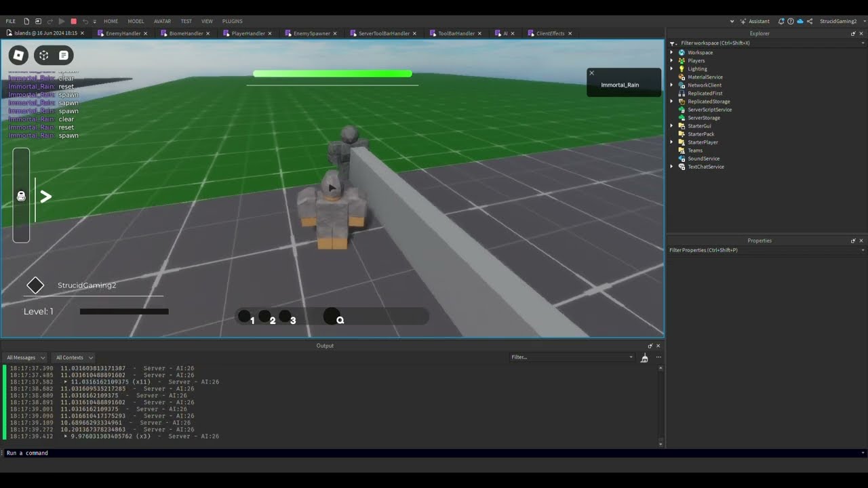Screen dimensions: 868x488
Task: Expand the Lighting tree node
Action: click(x=672, y=68)
